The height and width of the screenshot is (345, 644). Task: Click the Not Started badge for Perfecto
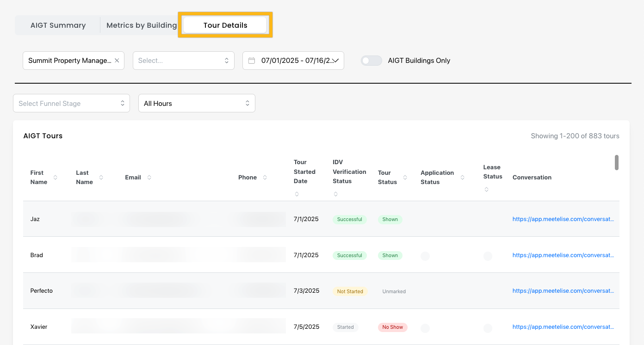click(350, 291)
